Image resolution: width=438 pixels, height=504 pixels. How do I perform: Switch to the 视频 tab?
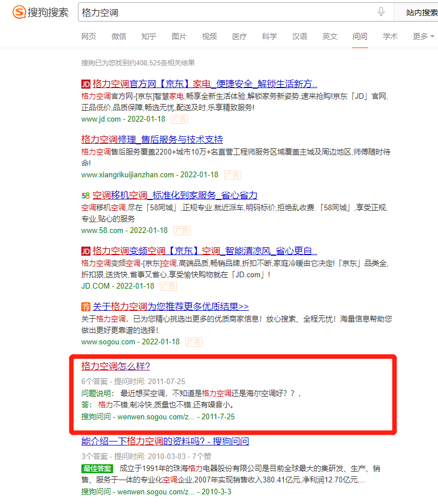209,36
